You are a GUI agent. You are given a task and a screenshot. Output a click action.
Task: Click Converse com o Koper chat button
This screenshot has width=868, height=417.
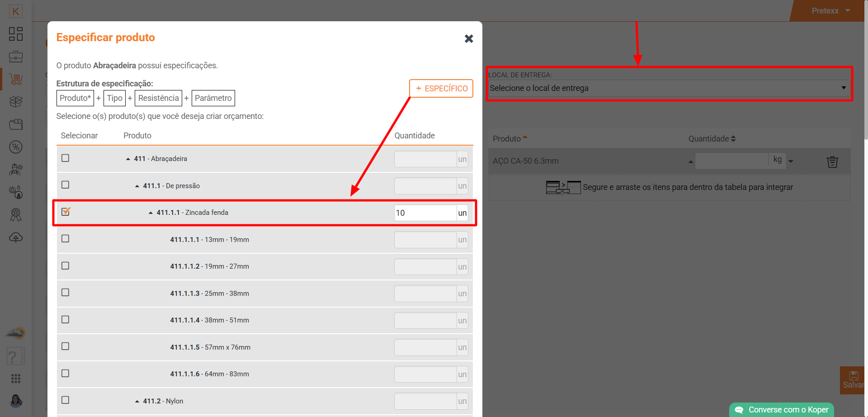pos(783,410)
